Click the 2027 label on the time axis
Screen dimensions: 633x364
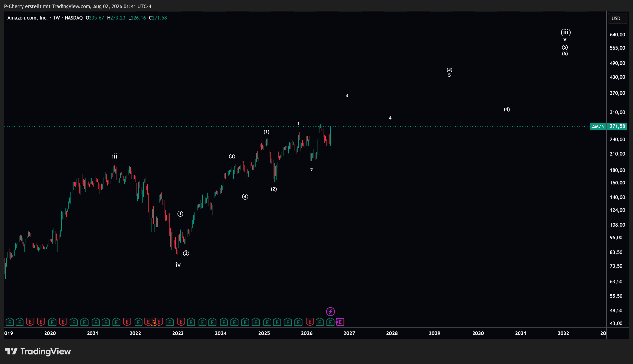[x=349, y=333]
